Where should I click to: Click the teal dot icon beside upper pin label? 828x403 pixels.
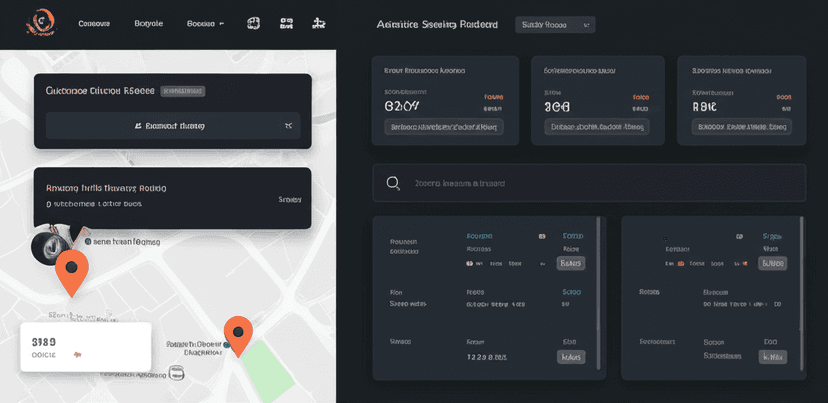tap(88, 242)
